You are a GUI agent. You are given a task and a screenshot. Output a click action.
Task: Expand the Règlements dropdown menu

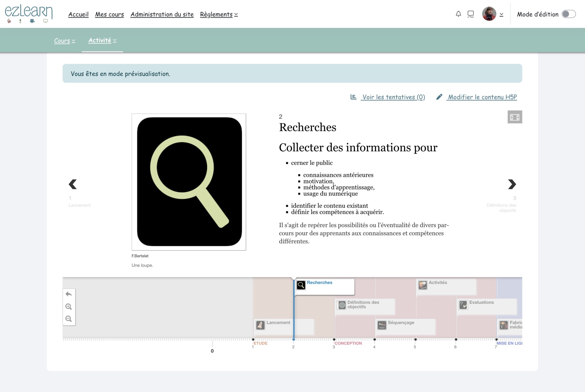[219, 14]
